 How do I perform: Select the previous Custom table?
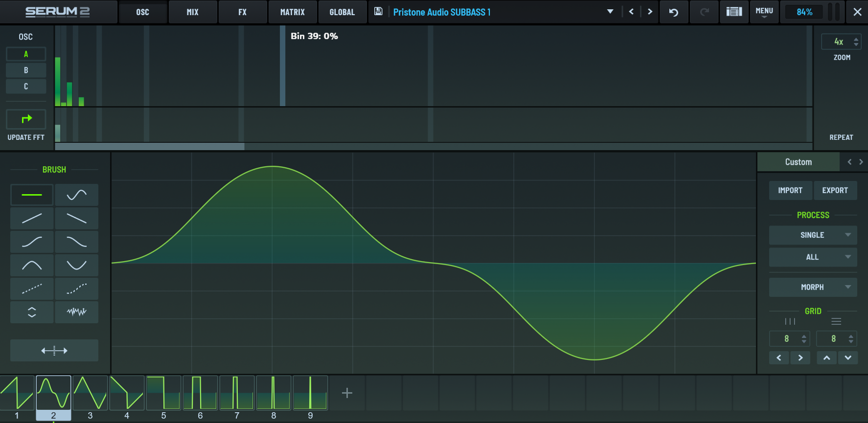849,162
